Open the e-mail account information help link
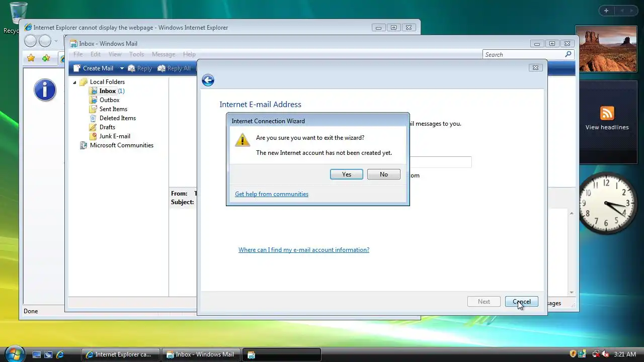 pyautogui.click(x=304, y=250)
